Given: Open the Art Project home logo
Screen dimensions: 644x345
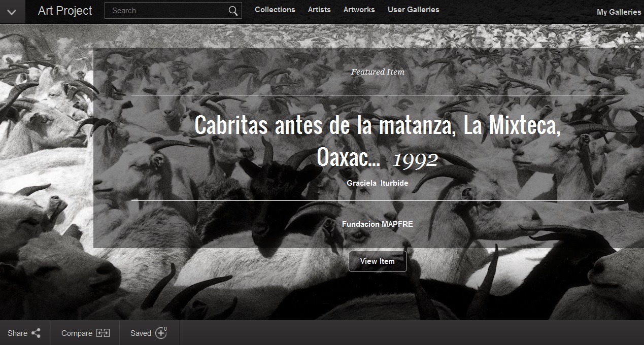Looking at the screenshot, I should 65,11.
